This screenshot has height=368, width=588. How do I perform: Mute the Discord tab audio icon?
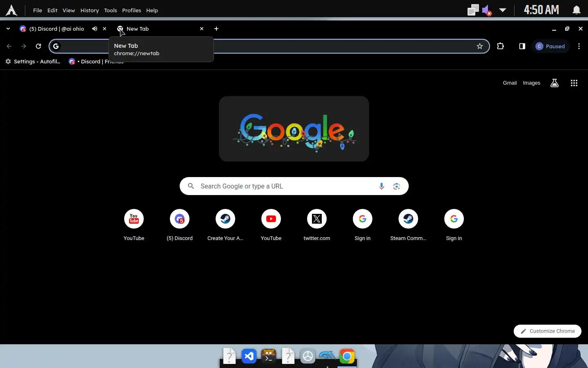95,29
